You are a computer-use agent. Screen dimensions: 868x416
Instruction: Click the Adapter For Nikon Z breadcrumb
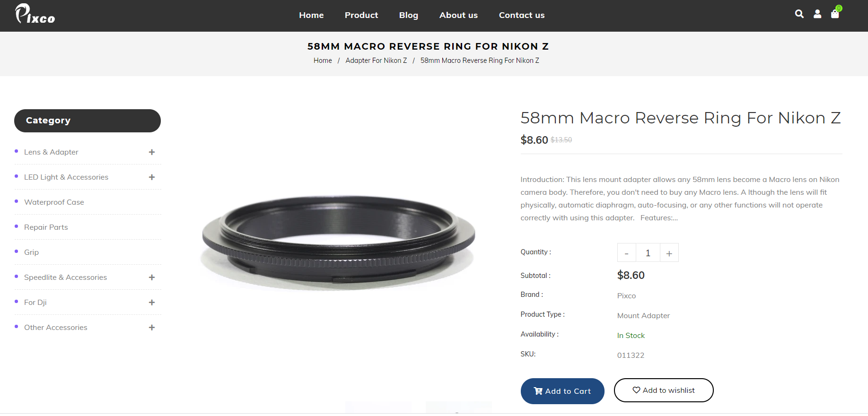tap(376, 61)
